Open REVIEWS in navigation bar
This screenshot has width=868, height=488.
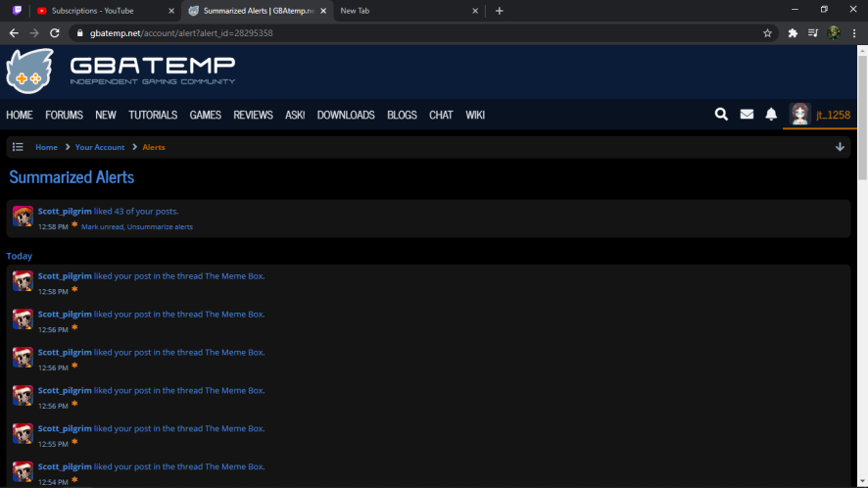coord(253,115)
